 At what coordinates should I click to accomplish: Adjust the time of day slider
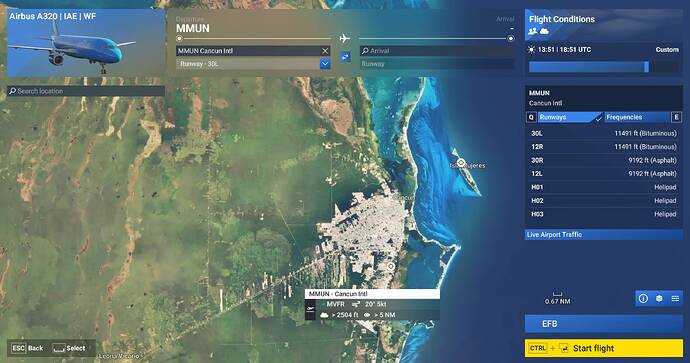(x=603, y=67)
